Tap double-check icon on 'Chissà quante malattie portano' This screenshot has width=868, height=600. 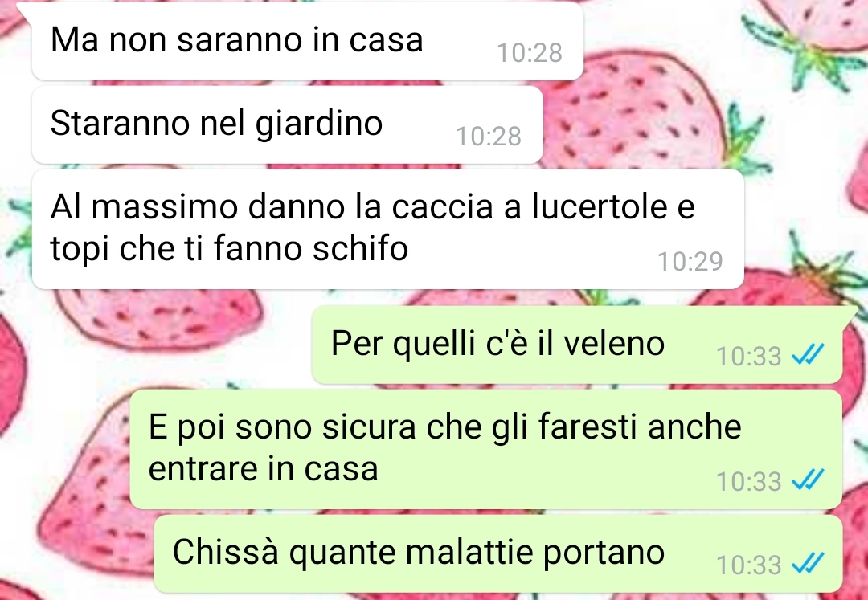point(809,564)
